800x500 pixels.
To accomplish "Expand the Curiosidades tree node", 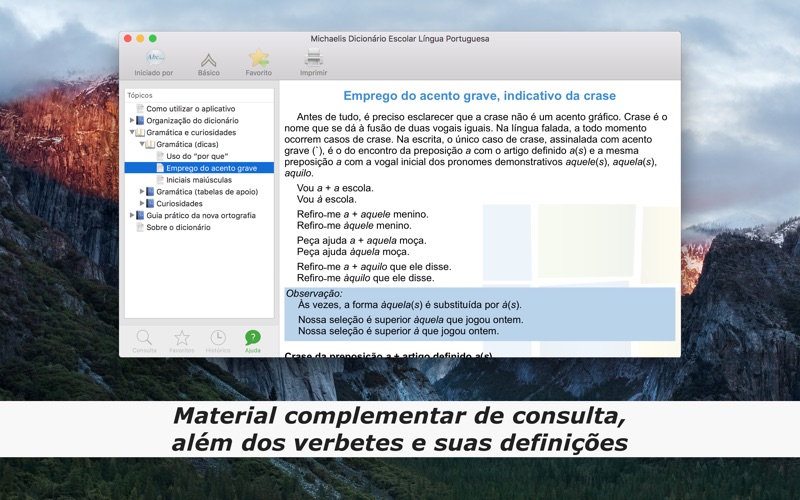I will [142, 203].
